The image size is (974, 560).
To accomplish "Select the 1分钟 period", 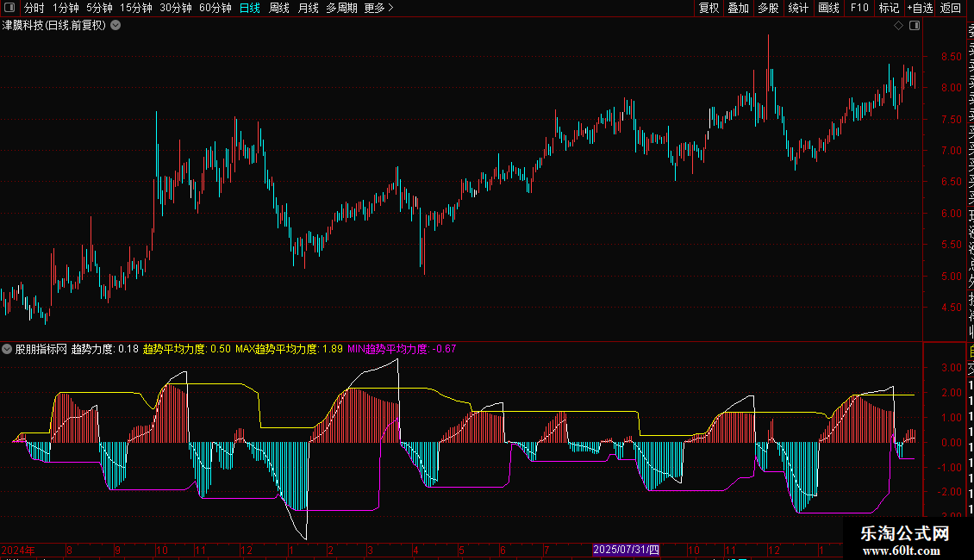I will (x=66, y=8).
